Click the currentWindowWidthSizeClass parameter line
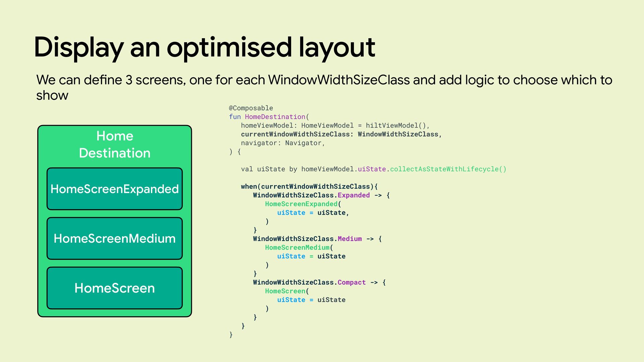This screenshot has width=644, height=362. [x=341, y=134]
